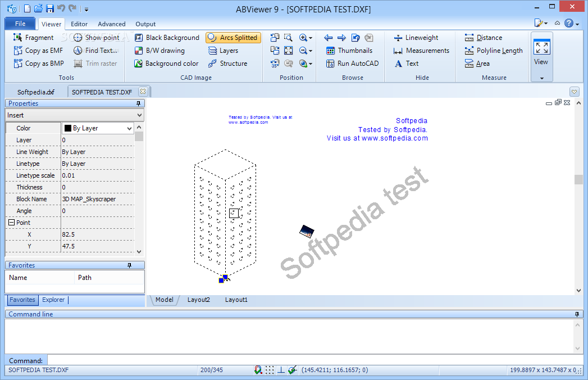Click the rotate clockwise icon in Position group
The width and height of the screenshot is (588, 380).
click(275, 51)
